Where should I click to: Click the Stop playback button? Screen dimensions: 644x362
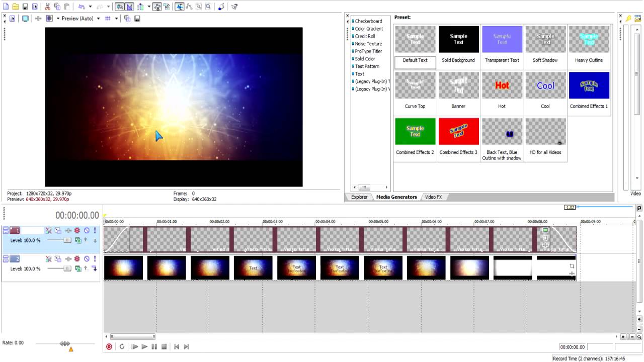164,346
